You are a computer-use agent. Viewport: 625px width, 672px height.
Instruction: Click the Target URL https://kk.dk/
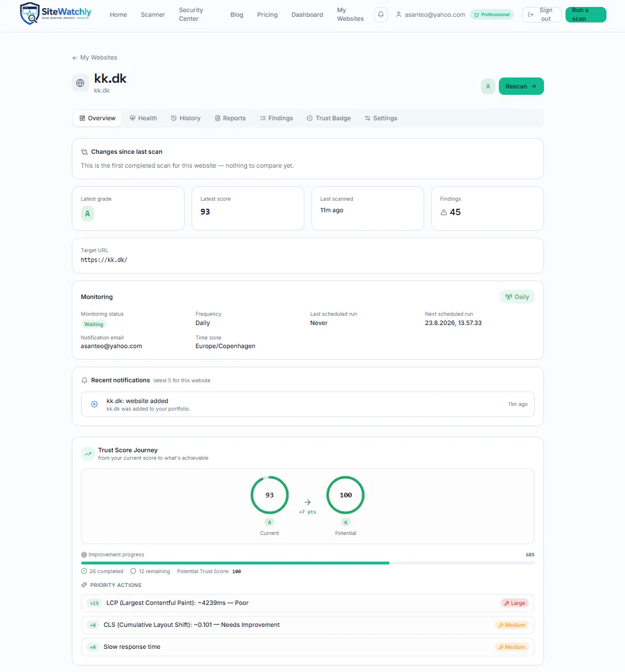(x=104, y=260)
